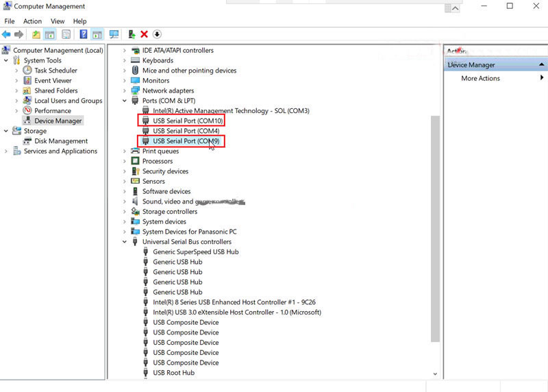This screenshot has height=392, width=548.
Task: Select Intel(R) USB 3.0 eXtensible Host Controller
Action: (x=237, y=313)
